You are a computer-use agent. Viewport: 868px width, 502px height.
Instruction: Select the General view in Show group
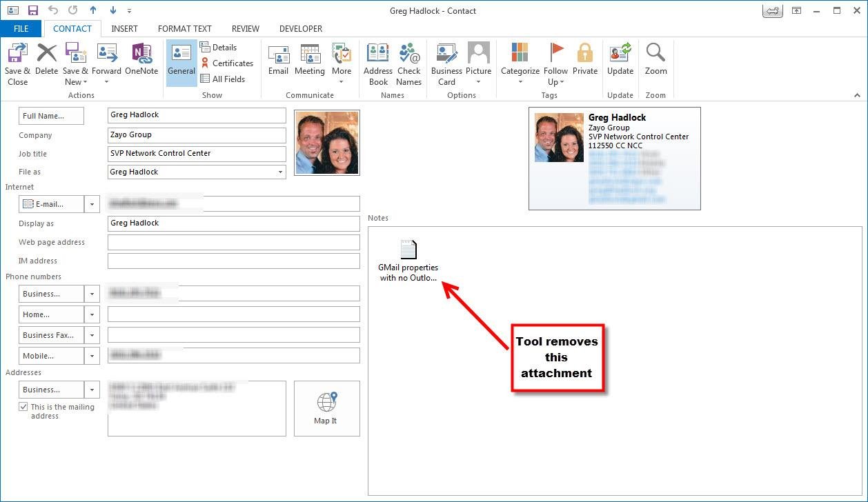click(181, 63)
